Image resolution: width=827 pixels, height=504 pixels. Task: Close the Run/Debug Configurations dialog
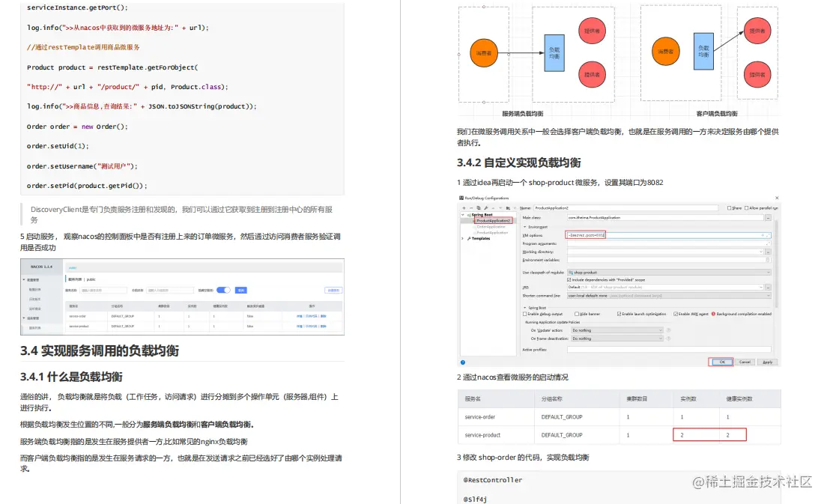point(777,198)
